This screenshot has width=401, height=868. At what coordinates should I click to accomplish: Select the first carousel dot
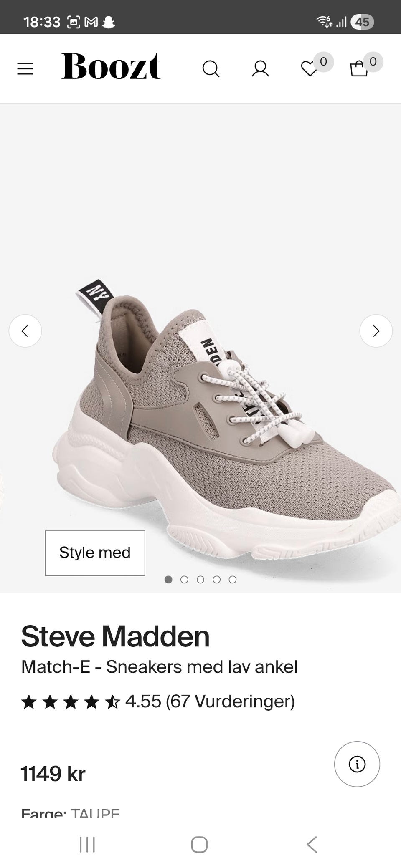tap(168, 579)
